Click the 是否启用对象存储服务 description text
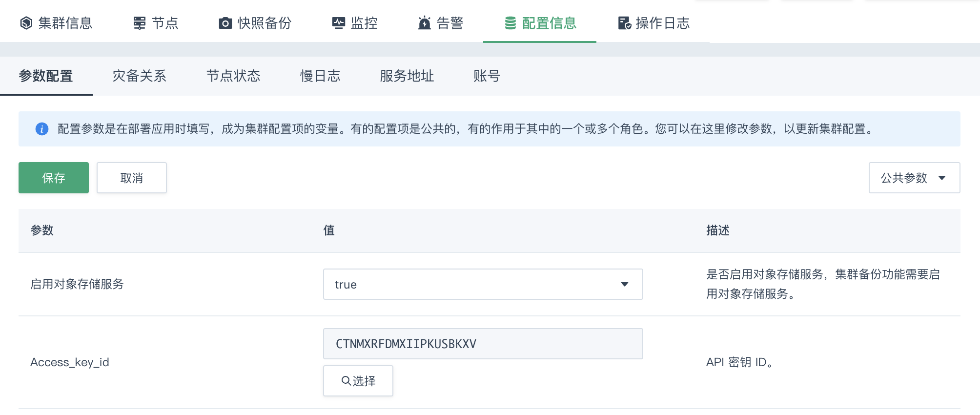 click(823, 284)
